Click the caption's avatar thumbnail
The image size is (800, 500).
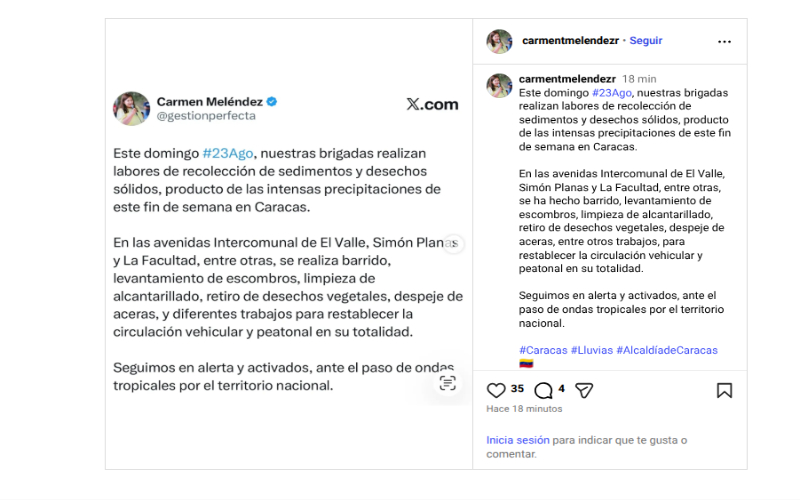click(x=499, y=86)
